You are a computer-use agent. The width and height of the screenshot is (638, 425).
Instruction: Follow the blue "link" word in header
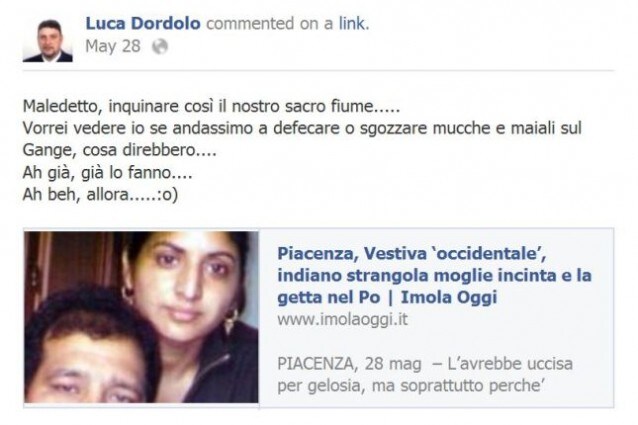point(354,23)
